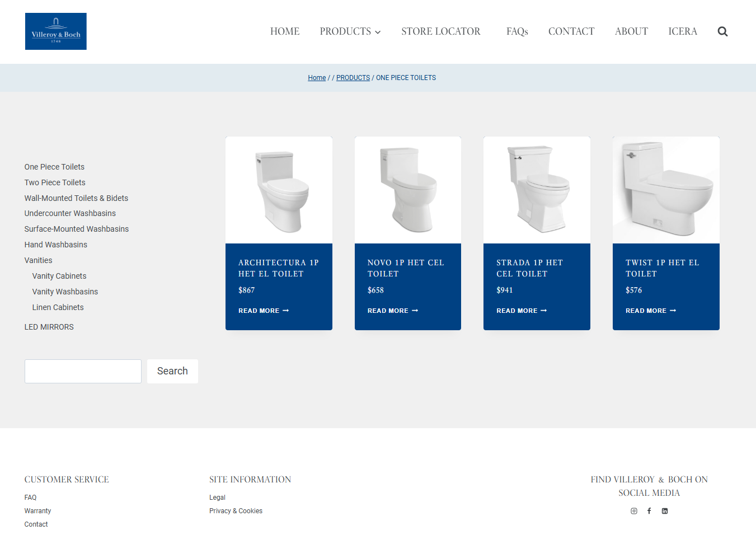Click inside the sidebar search field
Image resolution: width=756 pixels, height=558 pixels.
83,372
